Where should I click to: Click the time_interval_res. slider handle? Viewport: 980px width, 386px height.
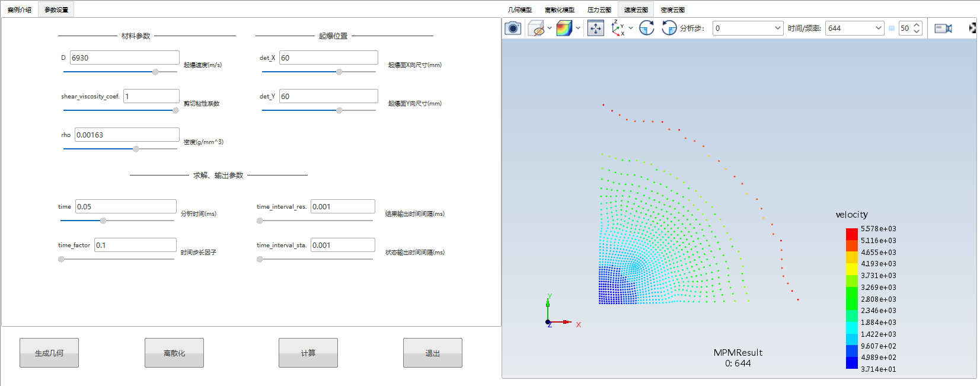[260, 221]
